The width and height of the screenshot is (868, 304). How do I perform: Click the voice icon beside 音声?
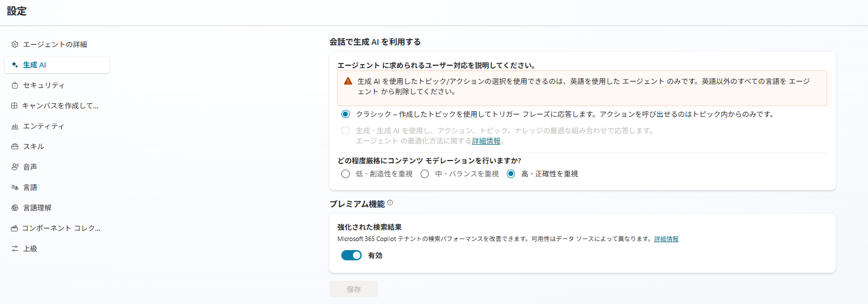pyautogui.click(x=15, y=167)
